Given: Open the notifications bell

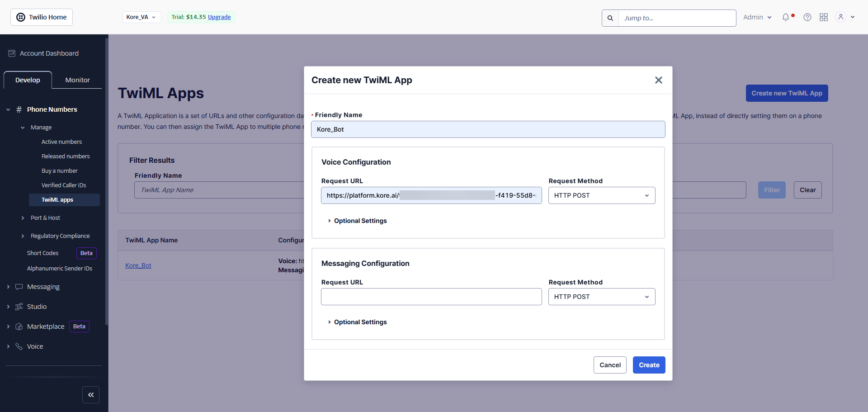Looking at the screenshot, I should (x=786, y=17).
